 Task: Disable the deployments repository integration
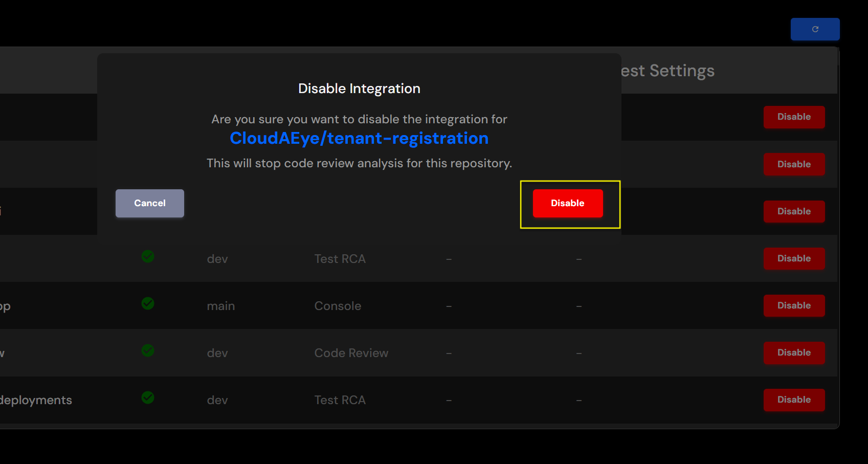794,400
